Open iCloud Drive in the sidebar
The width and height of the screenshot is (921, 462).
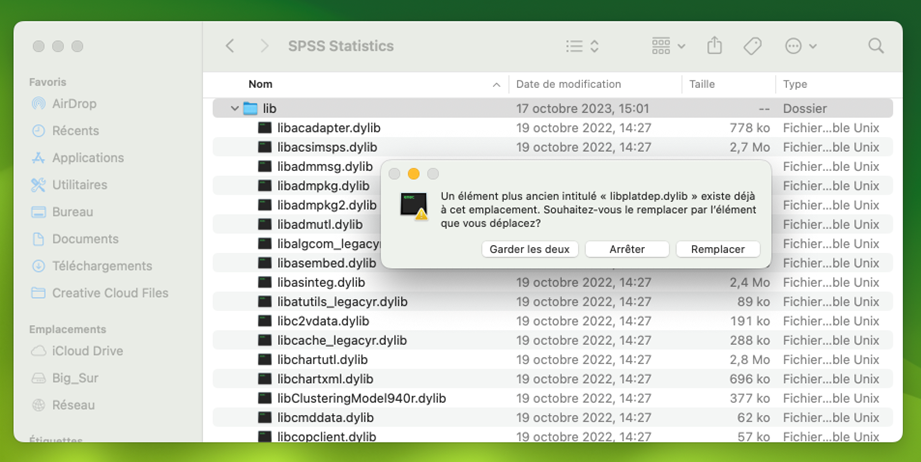(x=87, y=351)
